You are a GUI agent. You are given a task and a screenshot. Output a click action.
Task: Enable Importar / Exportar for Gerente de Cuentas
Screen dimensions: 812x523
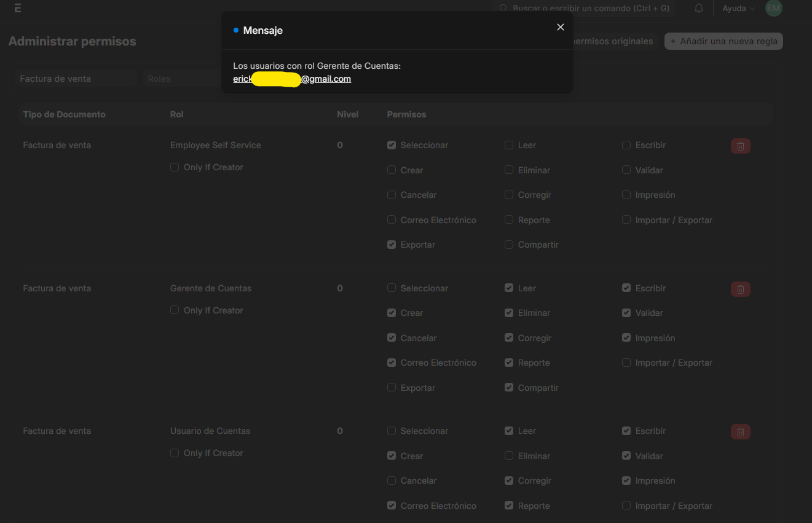click(626, 363)
